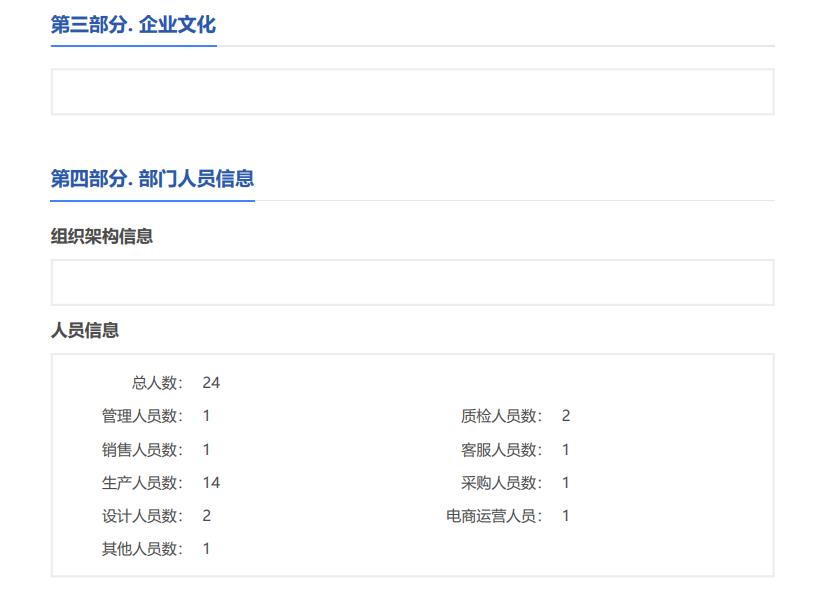Click the 质检人员数 label
The width and height of the screenshot is (816, 604).
pyautogui.click(x=501, y=416)
